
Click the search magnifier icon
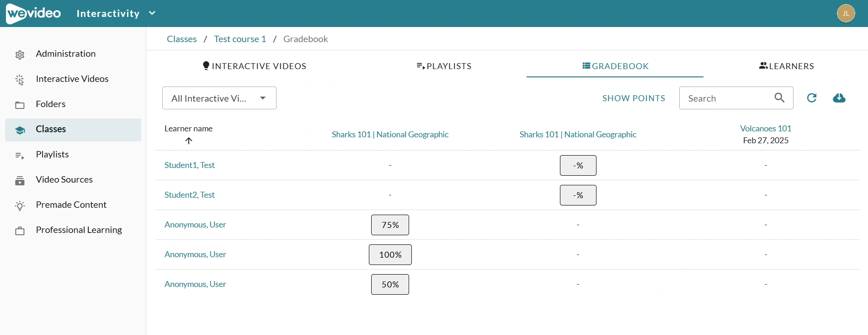point(780,97)
